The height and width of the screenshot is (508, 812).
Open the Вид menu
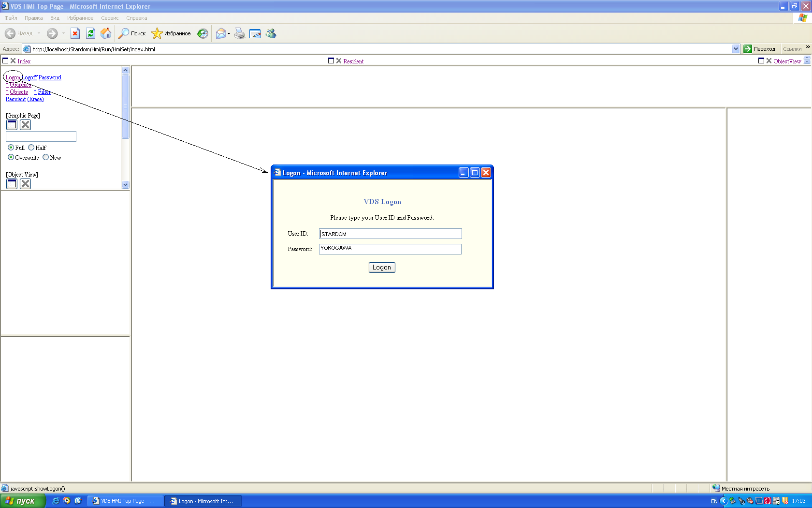[55, 18]
